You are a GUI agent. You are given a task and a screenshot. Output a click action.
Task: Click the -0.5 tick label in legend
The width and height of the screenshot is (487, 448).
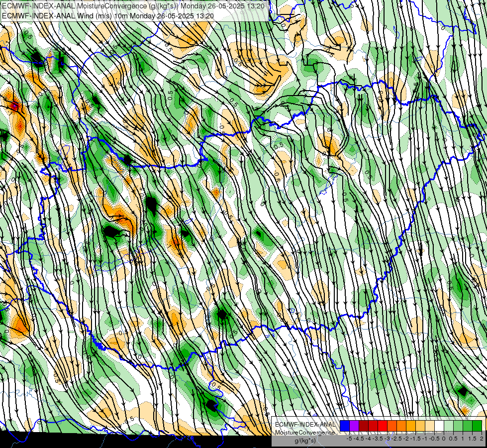[434, 439]
